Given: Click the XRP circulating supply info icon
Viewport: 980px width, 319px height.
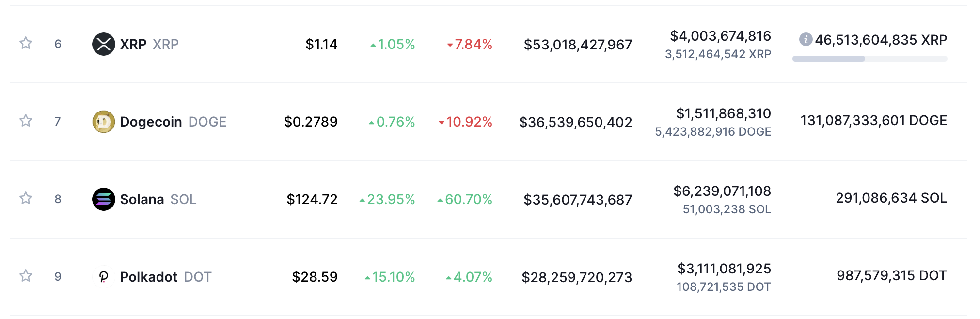Looking at the screenshot, I should pyautogui.click(x=806, y=39).
